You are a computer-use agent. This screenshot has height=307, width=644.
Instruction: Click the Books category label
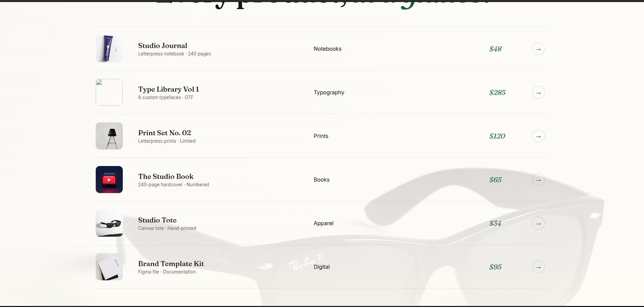[321, 180]
